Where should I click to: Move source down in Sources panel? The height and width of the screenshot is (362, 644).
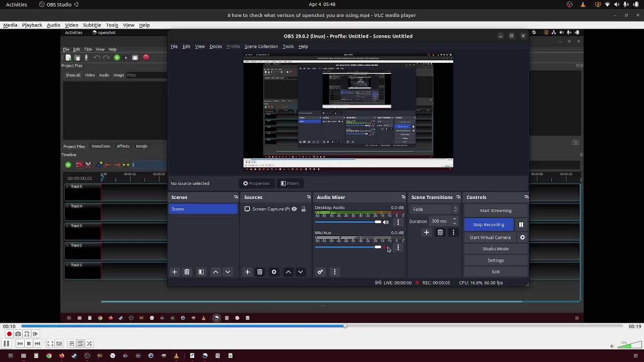tap(300, 272)
